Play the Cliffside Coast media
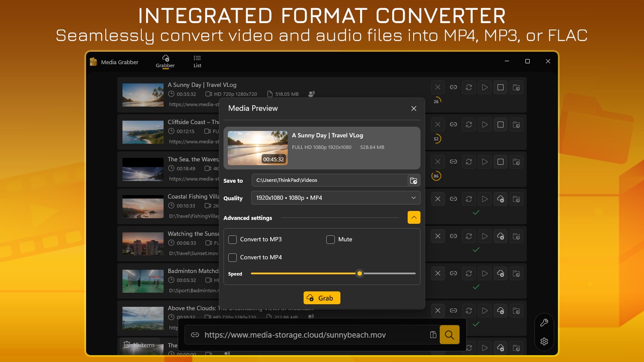This screenshot has width=644, height=362. point(485,125)
